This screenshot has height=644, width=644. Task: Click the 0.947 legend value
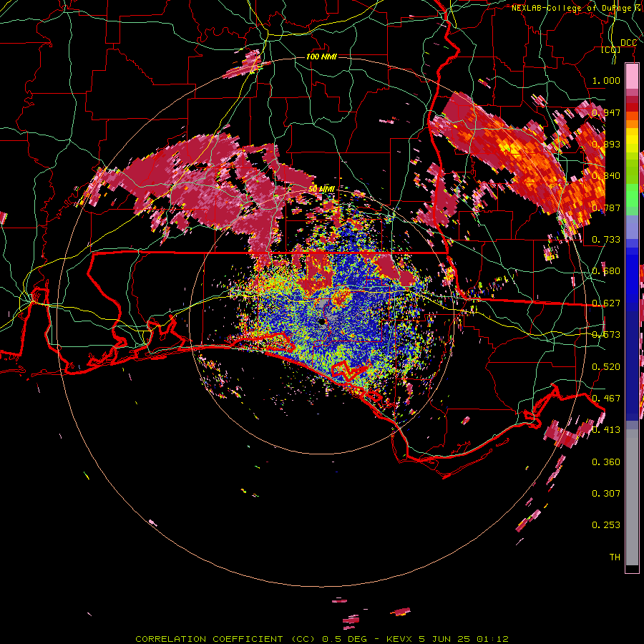[606, 112]
